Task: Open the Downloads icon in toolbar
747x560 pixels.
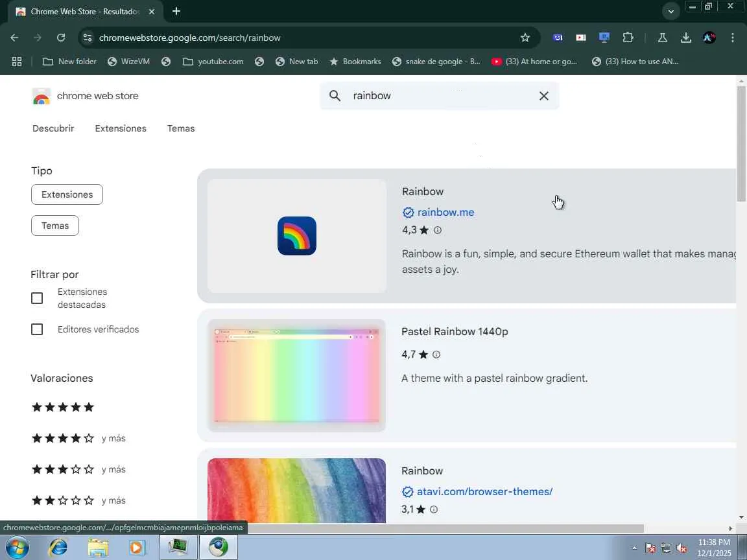Action: click(685, 38)
